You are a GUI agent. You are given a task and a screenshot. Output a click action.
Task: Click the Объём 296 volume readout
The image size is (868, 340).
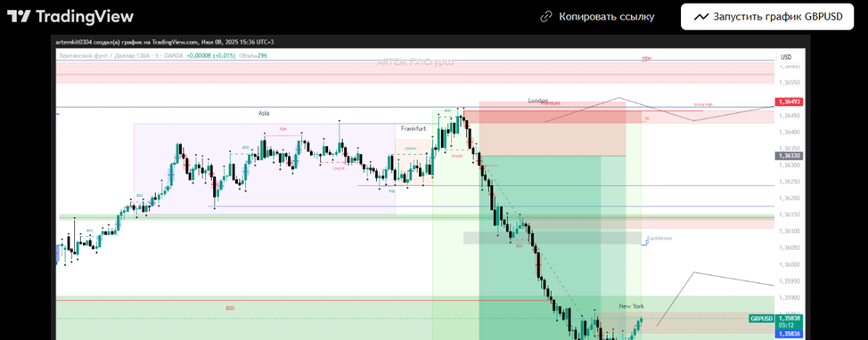pos(253,56)
